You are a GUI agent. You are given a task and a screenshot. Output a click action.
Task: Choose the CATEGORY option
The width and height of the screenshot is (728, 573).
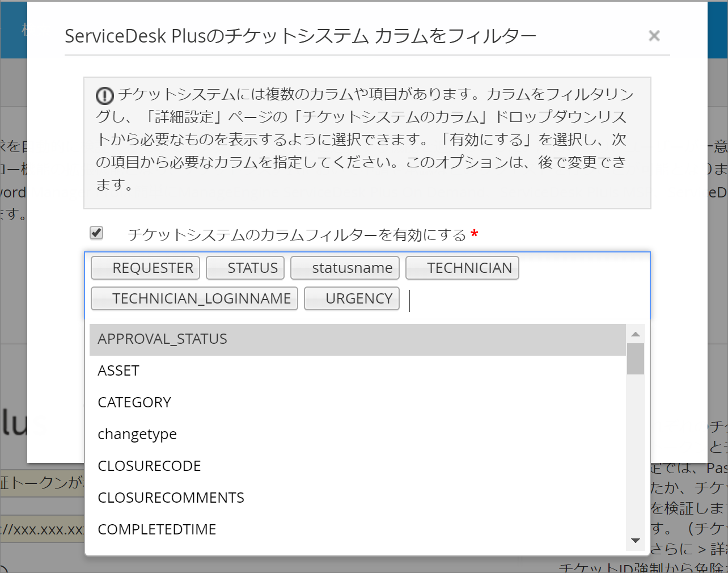pyautogui.click(x=357, y=403)
